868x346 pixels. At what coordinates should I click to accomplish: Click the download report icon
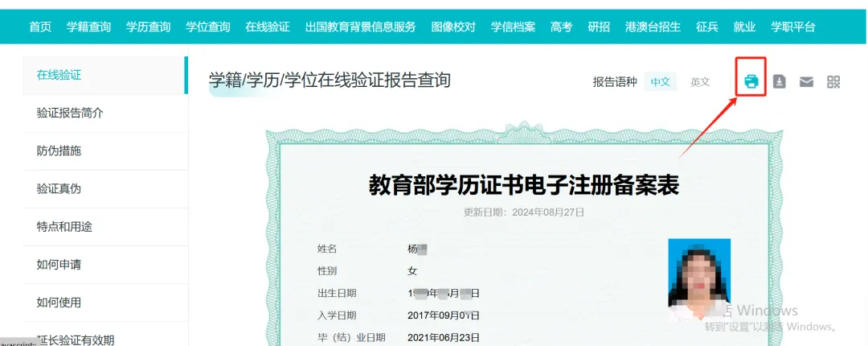(x=780, y=82)
